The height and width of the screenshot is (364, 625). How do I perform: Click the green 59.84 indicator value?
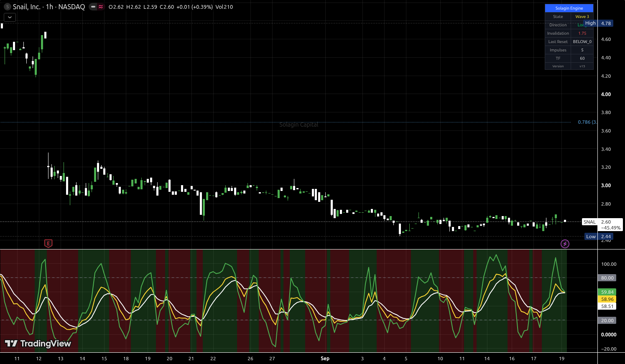coord(607,292)
